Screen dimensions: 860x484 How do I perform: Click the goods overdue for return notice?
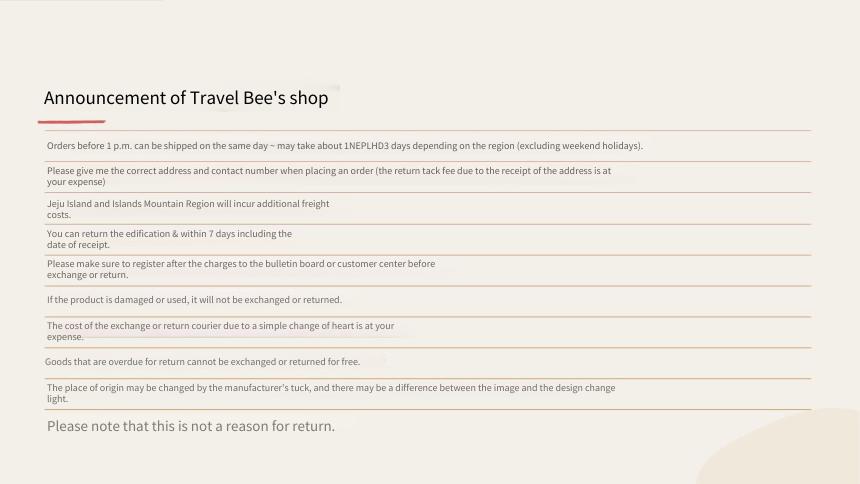pos(202,362)
